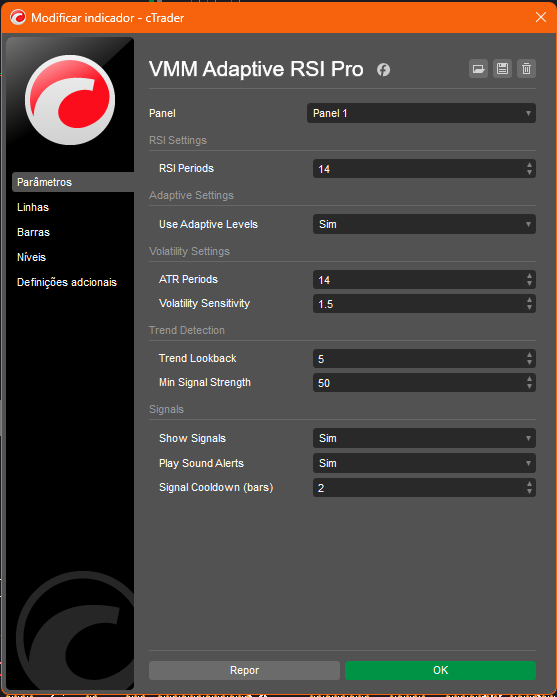Click the load preset folder icon

coord(478,69)
